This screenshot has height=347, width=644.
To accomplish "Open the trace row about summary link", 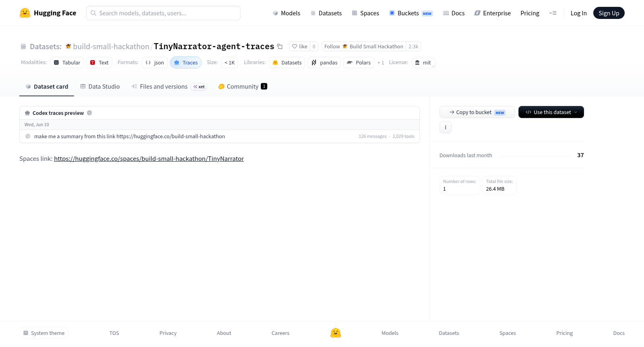I will [219, 136].
